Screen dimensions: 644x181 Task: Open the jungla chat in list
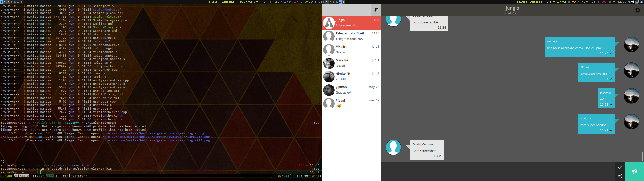(x=351, y=23)
